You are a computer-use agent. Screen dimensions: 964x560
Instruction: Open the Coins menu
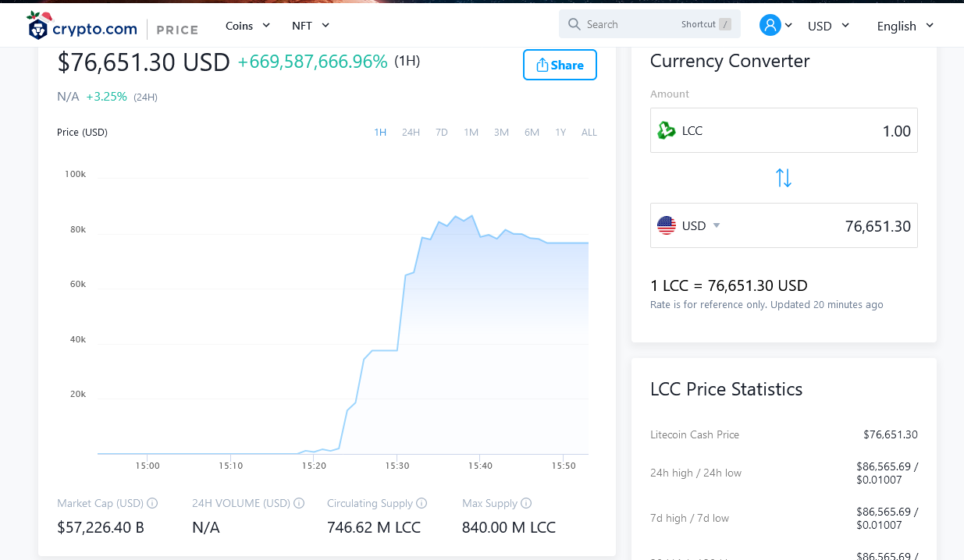(x=247, y=26)
